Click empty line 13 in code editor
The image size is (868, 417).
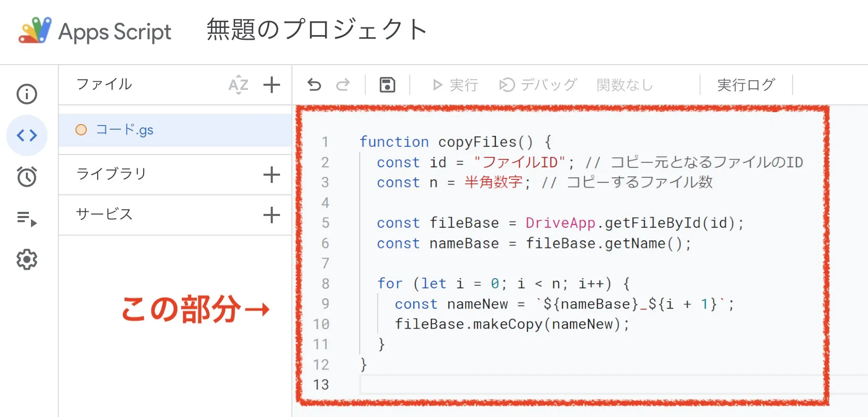pyautogui.click(x=568, y=384)
